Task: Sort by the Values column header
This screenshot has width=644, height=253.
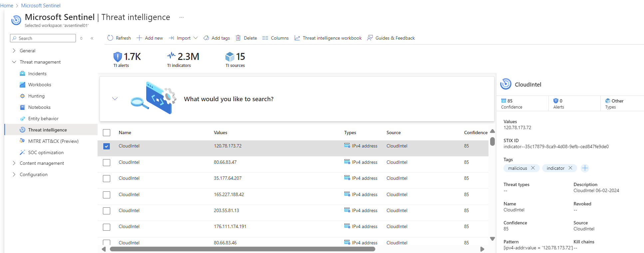Action: point(220,132)
